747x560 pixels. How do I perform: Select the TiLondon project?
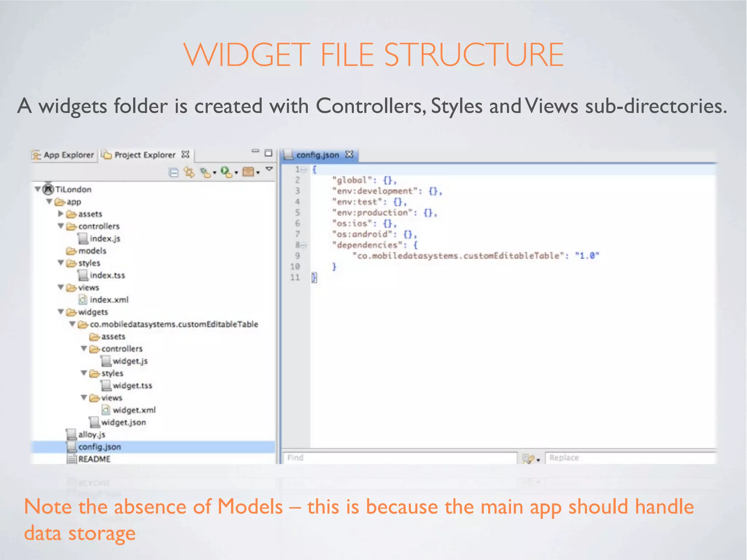pos(73,190)
